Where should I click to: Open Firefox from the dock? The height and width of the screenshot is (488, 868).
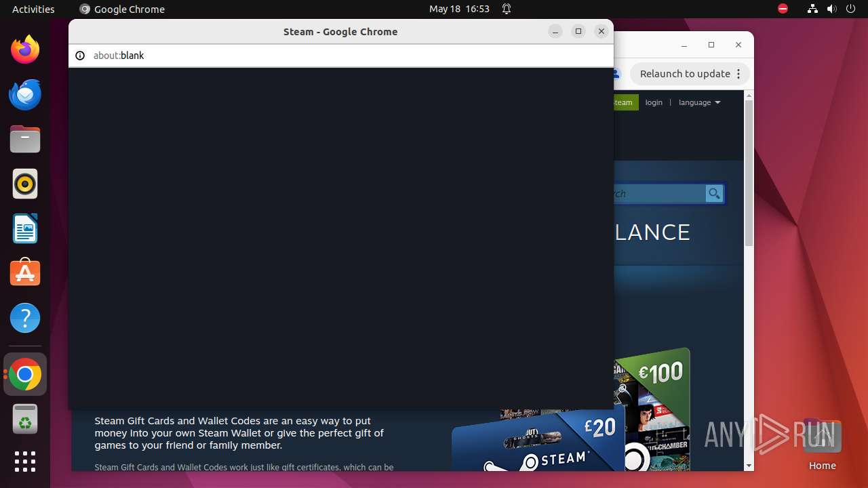pos(25,49)
